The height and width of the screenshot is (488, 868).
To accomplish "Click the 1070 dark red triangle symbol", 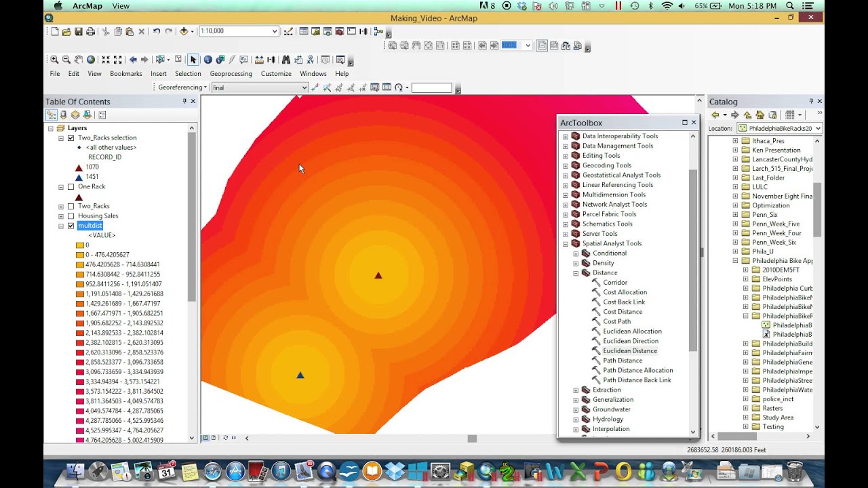I will [x=79, y=167].
